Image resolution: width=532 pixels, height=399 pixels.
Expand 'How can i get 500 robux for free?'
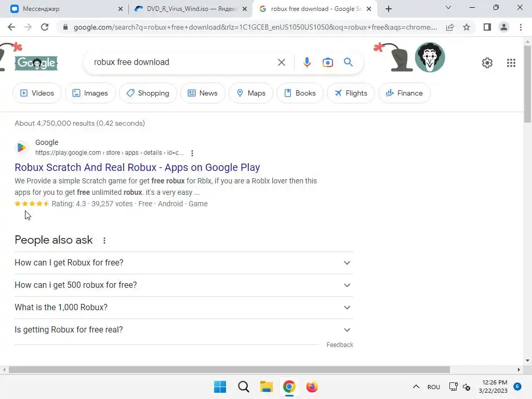tap(184, 285)
